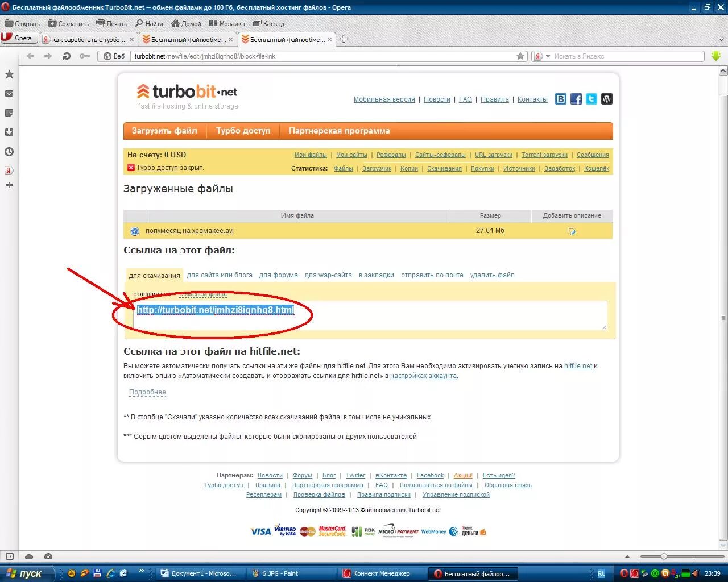Open a new tab with plus icon
This screenshot has height=582, width=728.
(344, 39)
